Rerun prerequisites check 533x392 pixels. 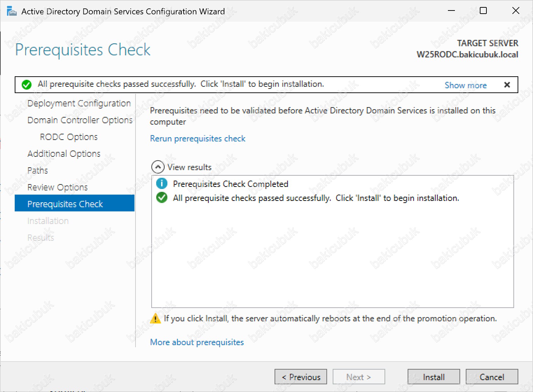coord(198,139)
